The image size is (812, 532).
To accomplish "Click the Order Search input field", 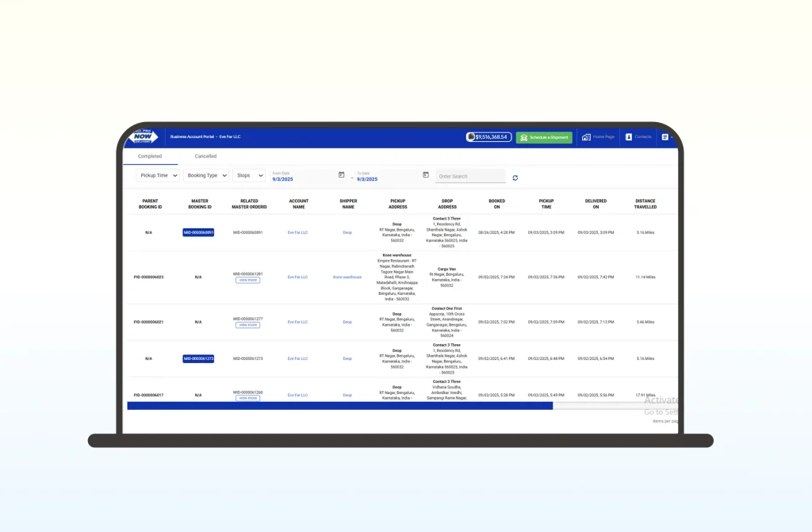I will [470, 176].
